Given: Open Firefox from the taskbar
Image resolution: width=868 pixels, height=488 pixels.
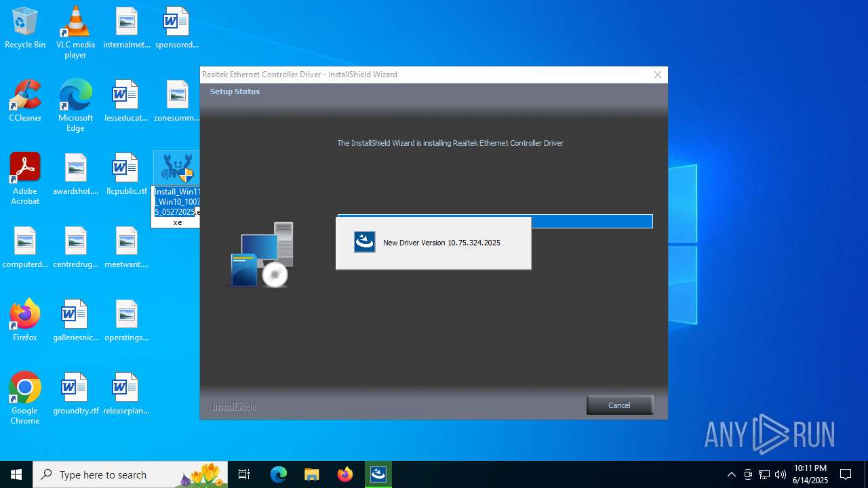Looking at the screenshot, I should click(x=345, y=474).
